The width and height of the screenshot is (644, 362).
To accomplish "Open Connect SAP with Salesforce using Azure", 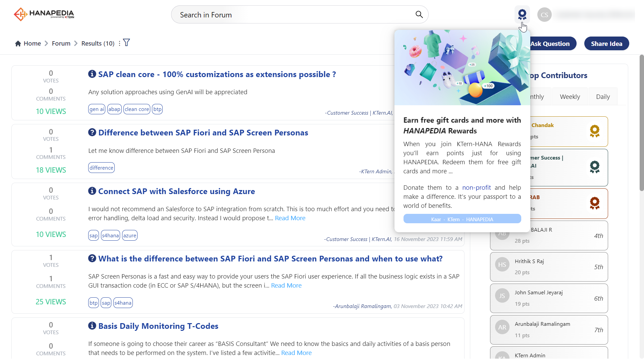I will 176,191.
